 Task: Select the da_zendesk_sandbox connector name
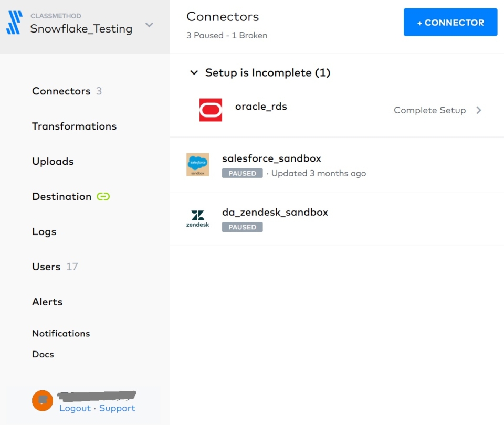(275, 212)
